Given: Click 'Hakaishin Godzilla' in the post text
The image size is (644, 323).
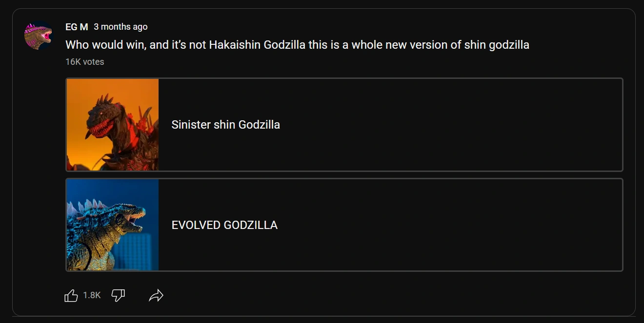Looking at the screenshot, I should click(257, 45).
